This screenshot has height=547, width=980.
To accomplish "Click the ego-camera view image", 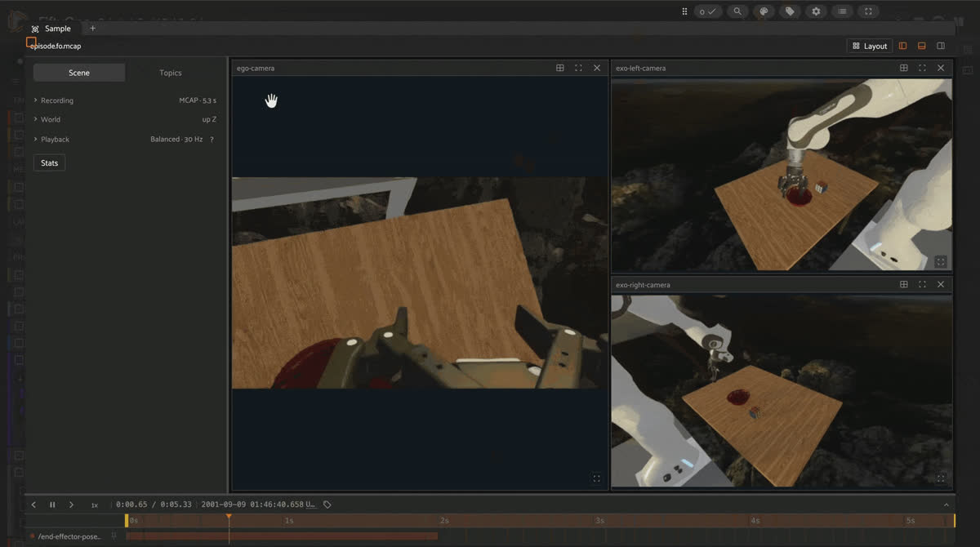I will coord(420,282).
